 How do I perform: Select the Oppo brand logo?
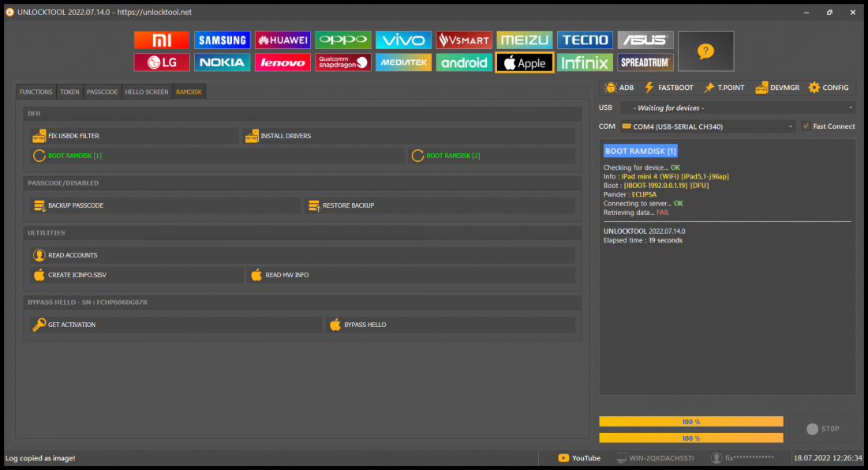[x=342, y=40]
